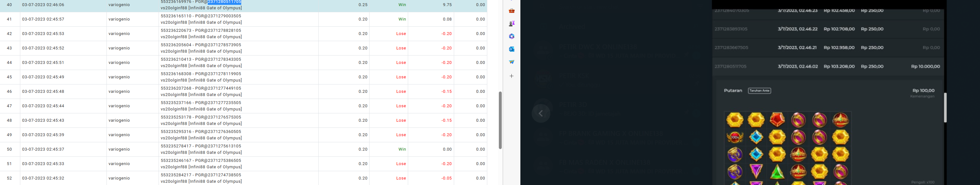
Task: Click the -0.15 amount in row 48
Action: [x=447, y=120]
